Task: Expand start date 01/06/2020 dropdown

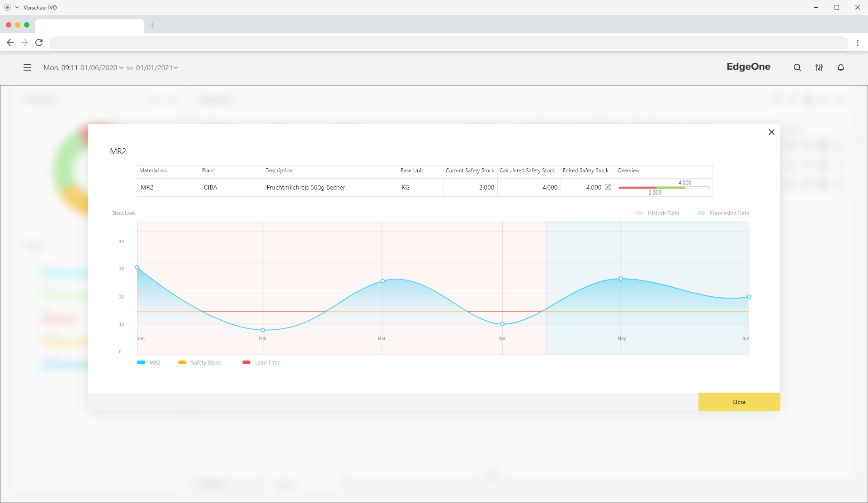Action: click(102, 67)
